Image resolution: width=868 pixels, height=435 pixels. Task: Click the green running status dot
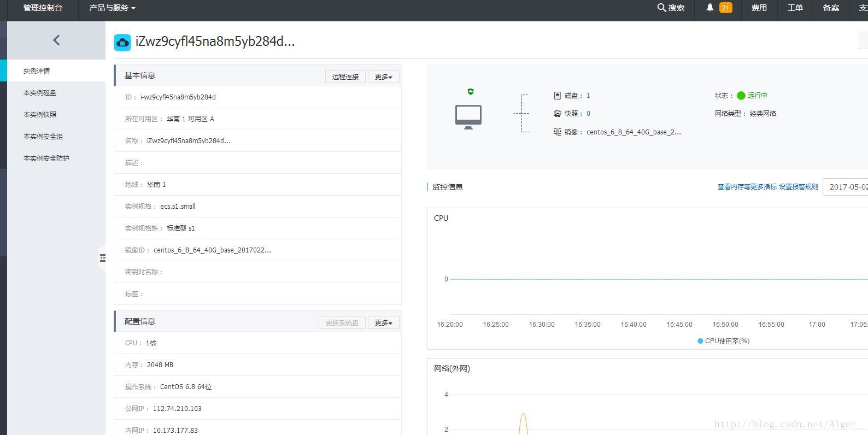tap(741, 96)
